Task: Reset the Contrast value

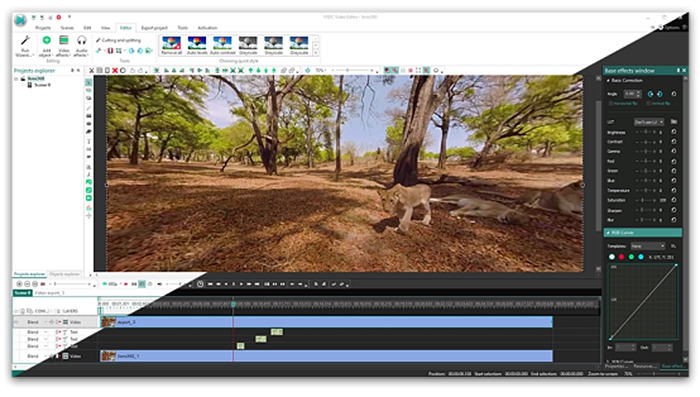Action: pos(674,142)
